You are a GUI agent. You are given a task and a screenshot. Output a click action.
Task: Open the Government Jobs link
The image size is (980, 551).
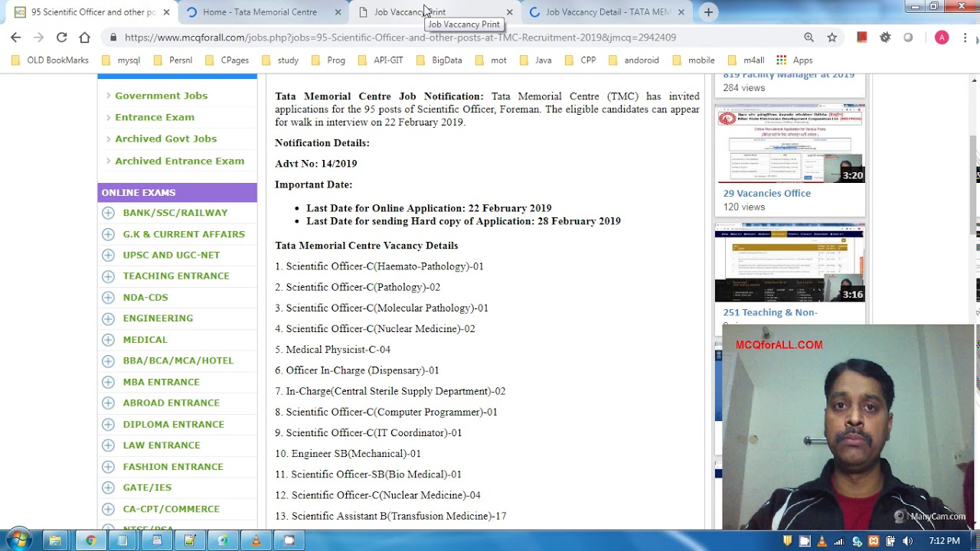[161, 96]
